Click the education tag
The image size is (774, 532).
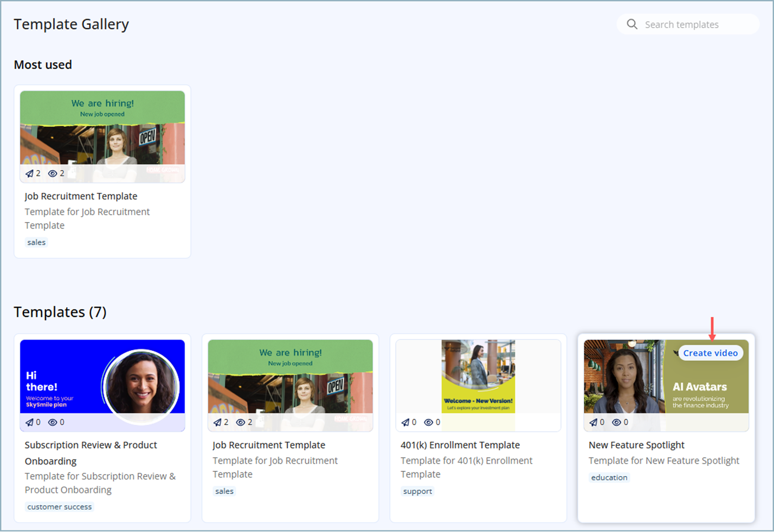(609, 477)
